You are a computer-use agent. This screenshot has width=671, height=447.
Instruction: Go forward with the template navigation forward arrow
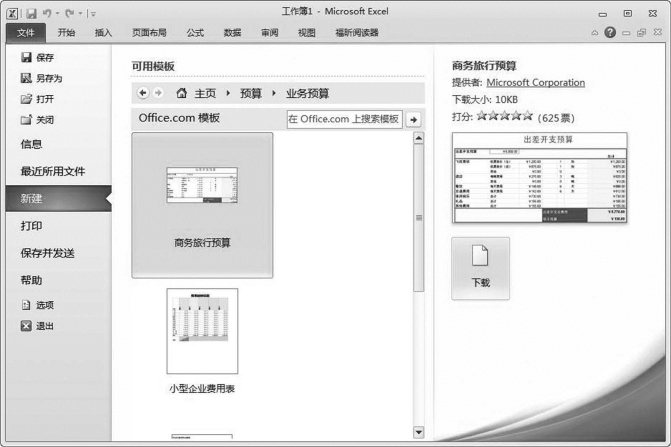(x=158, y=93)
